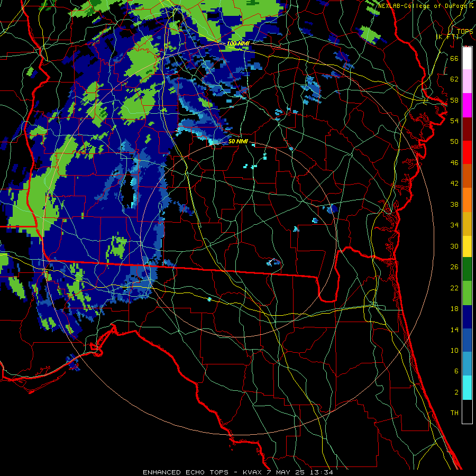
Task: Click the bright orange legend swatch
Action: [467, 200]
